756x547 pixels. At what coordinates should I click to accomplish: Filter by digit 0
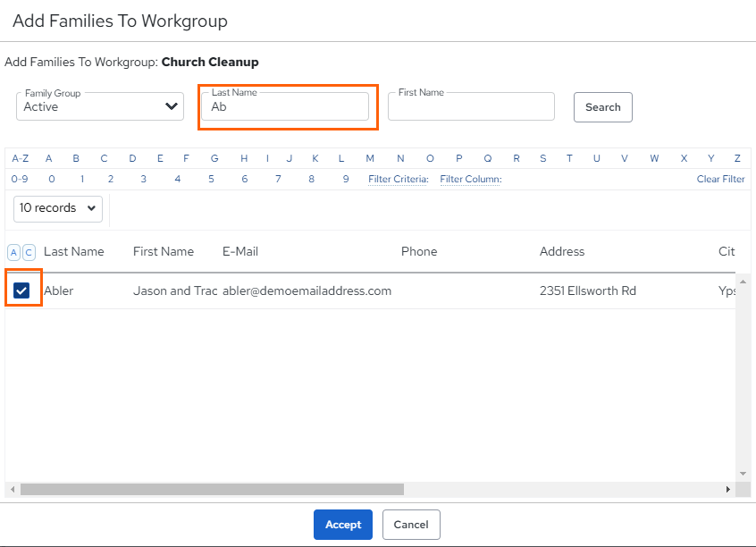point(52,179)
